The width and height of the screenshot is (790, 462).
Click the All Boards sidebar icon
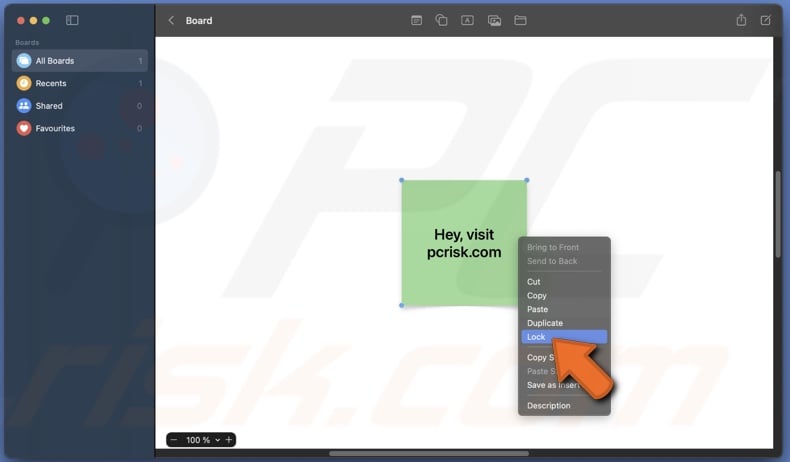[24, 60]
